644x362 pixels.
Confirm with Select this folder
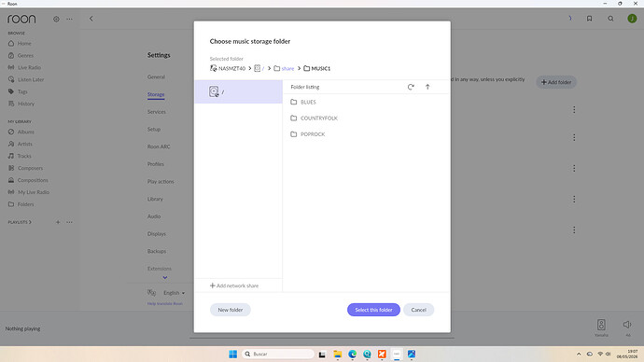coord(373,310)
